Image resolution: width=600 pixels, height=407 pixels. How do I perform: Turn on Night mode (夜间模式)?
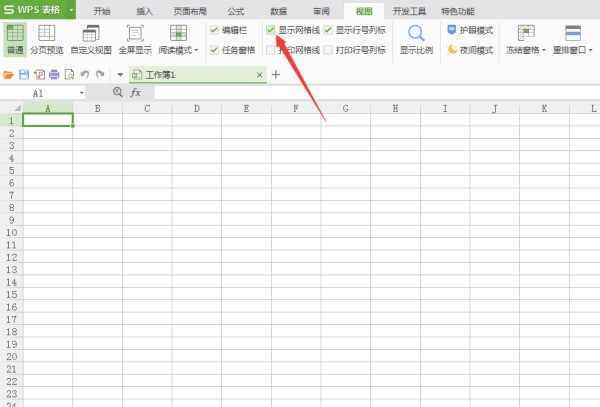[470, 50]
